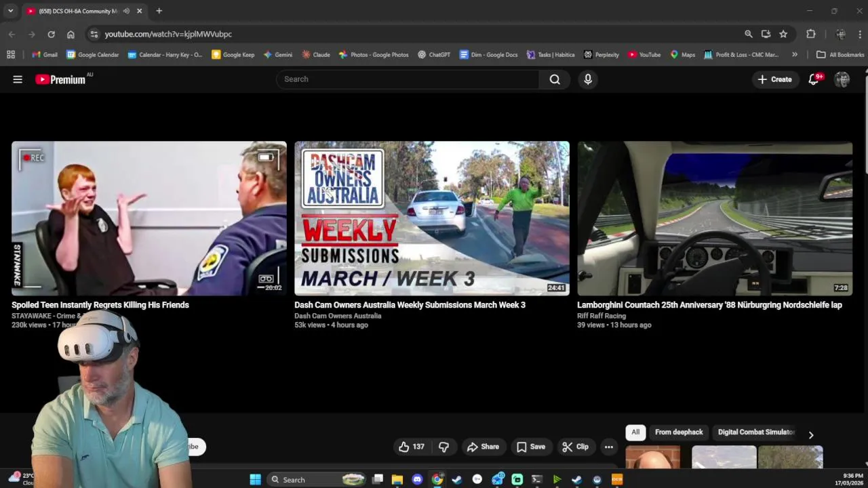The width and height of the screenshot is (868, 488).
Task: Click the YouTube search magnifier button
Action: coord(555,79)
